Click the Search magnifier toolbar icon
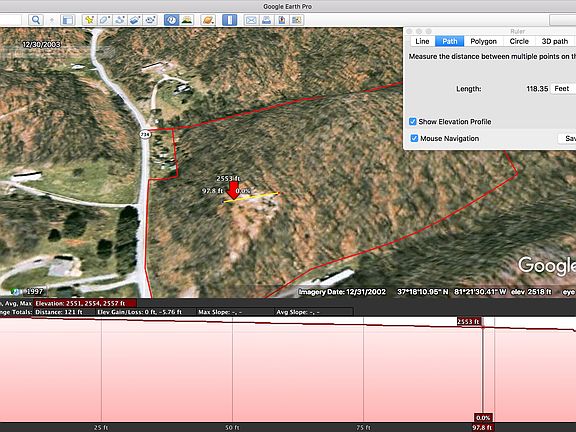 pos(36,20)
